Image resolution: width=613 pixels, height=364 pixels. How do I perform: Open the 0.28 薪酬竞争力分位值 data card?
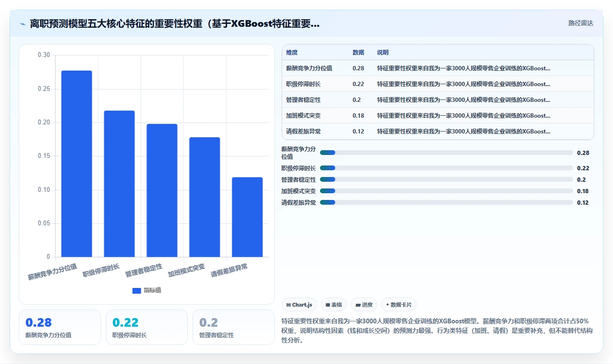tap(60, 327)
